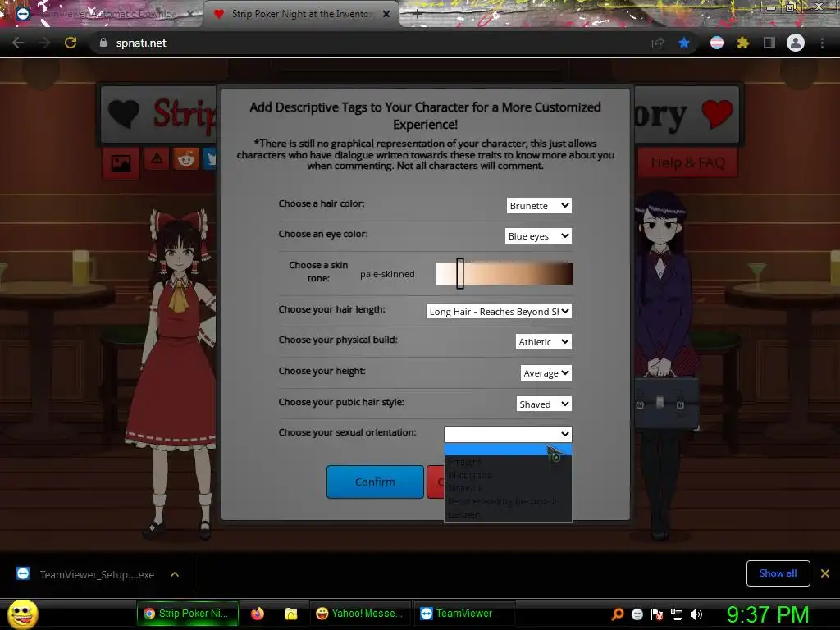Toggle the browser side panel icon
840x630 pixels.
769,43
